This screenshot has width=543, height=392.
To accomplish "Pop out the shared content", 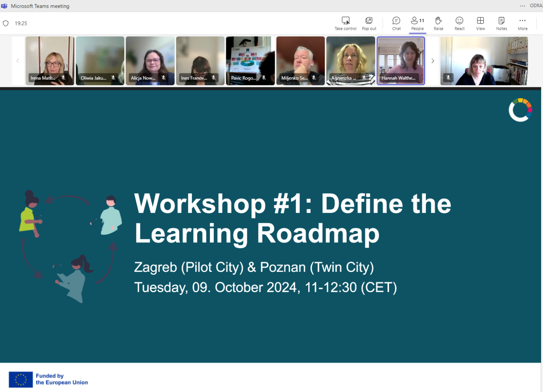I will click(x=369, y=21).
